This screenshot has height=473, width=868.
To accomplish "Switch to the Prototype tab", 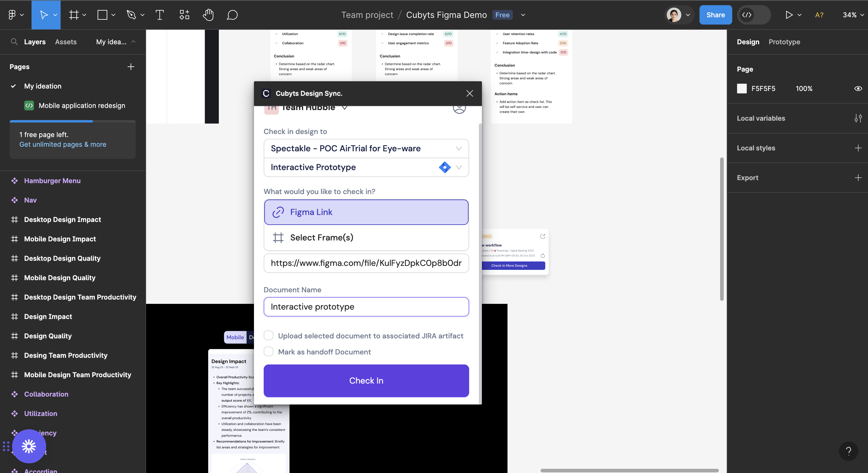I will [784, 42].
